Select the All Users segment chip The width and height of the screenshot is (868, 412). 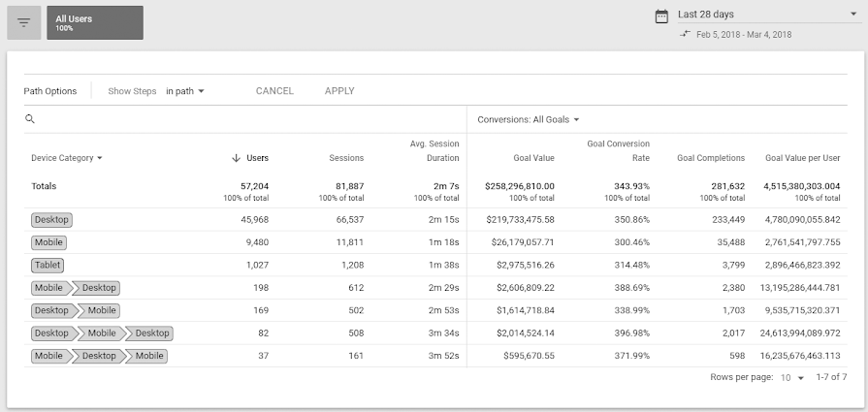pyautogui.click(x=94, y=22)
